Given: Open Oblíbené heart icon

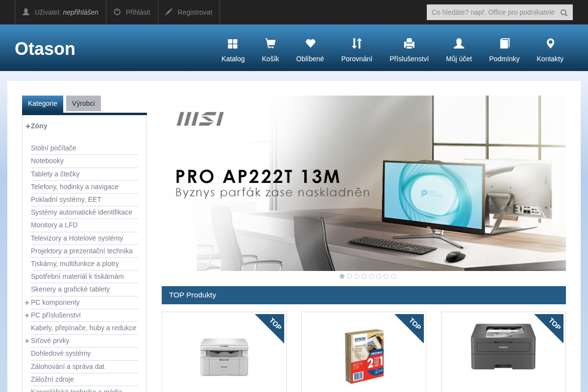Looking at the screenshot, I should (310, 44).
